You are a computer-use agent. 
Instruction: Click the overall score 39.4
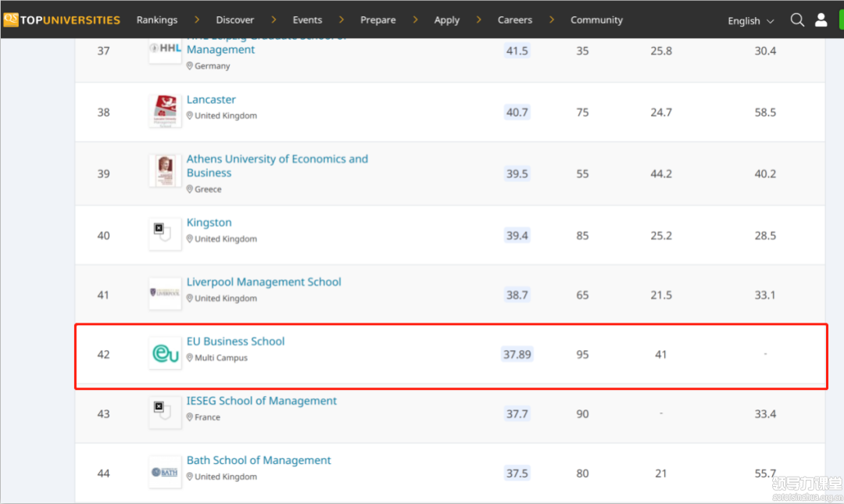[x=517, y=235]
